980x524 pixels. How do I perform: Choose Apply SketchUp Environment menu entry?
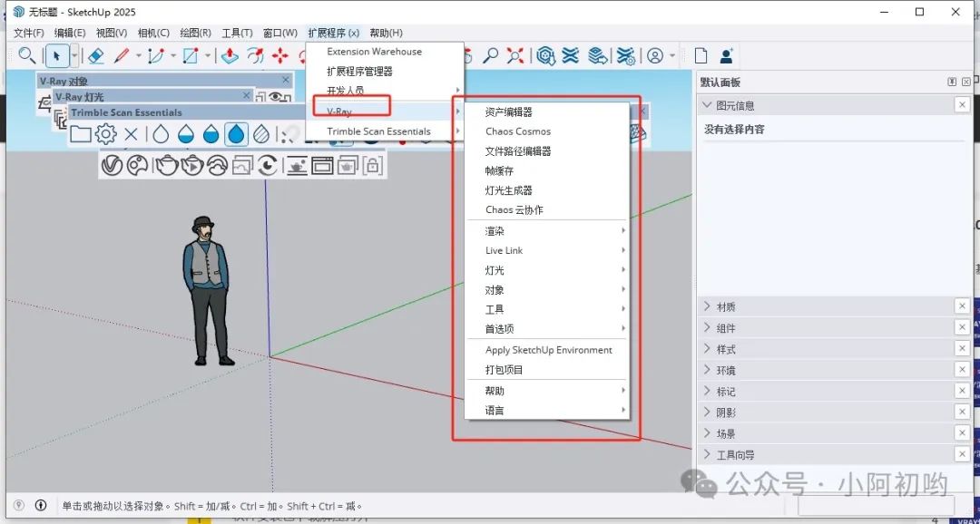(x=549, y=350)
